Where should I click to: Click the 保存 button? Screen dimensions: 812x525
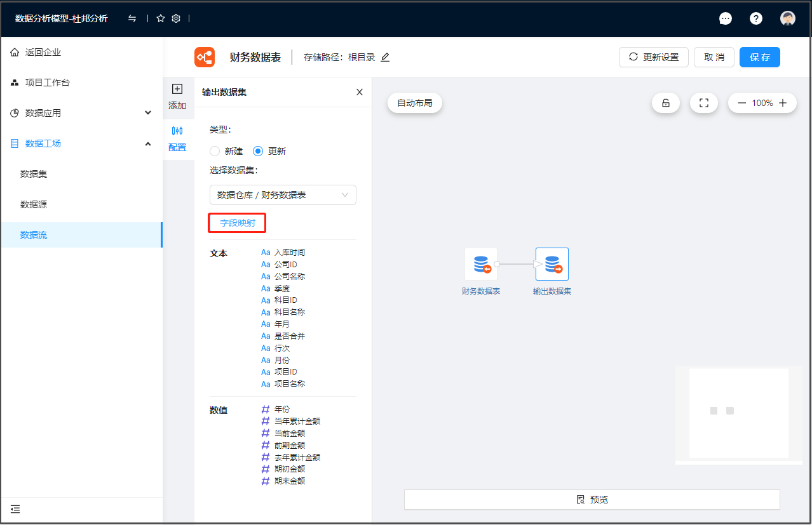coord(759,57)
